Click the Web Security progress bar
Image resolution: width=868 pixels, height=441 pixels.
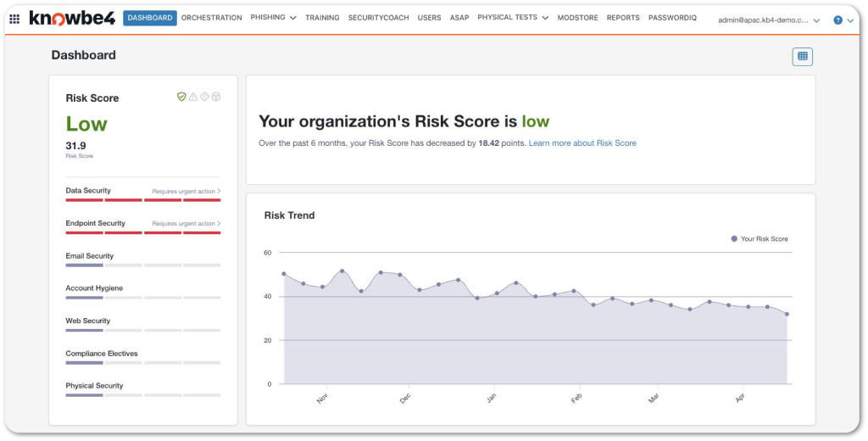[x=142, y=330]
